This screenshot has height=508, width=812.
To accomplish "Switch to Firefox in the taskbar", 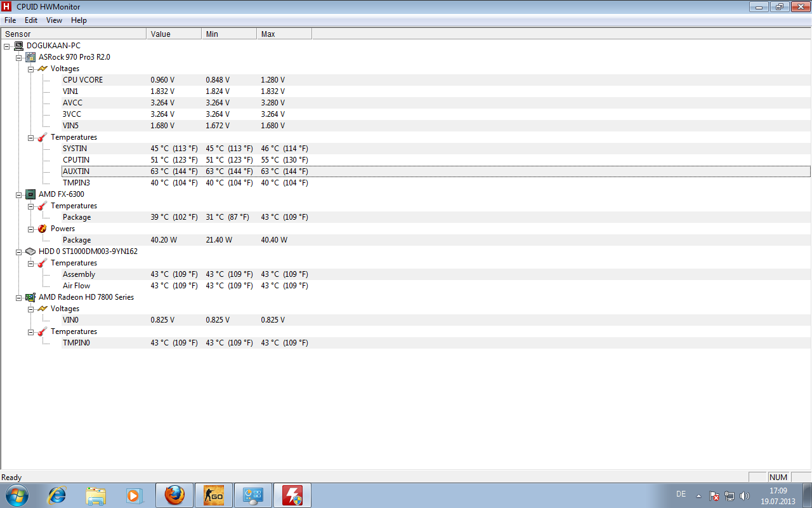I will coord(174,495).
